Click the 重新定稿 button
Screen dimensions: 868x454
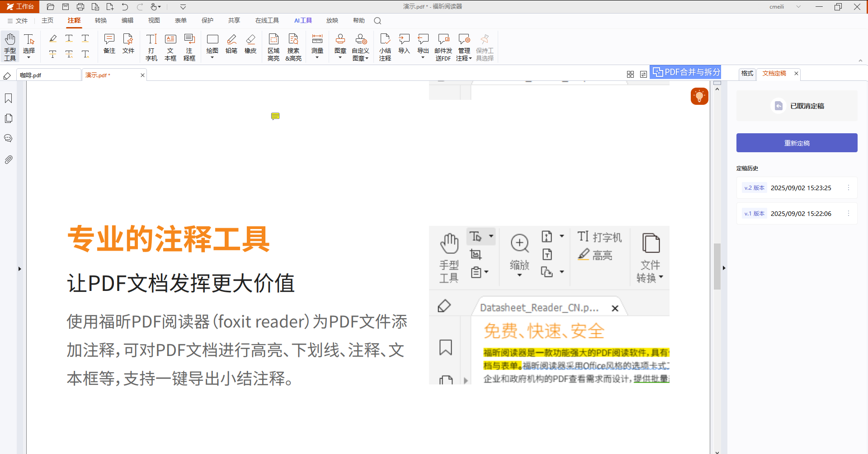(x=797, y=143)
